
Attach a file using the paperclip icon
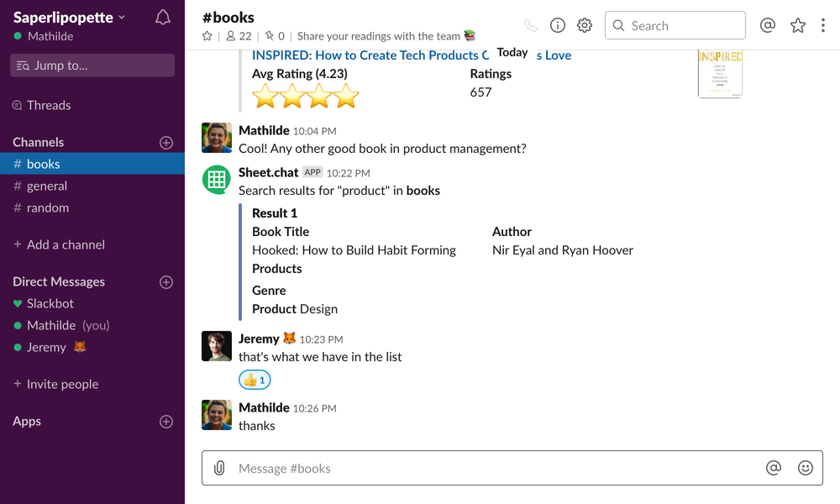218,468
